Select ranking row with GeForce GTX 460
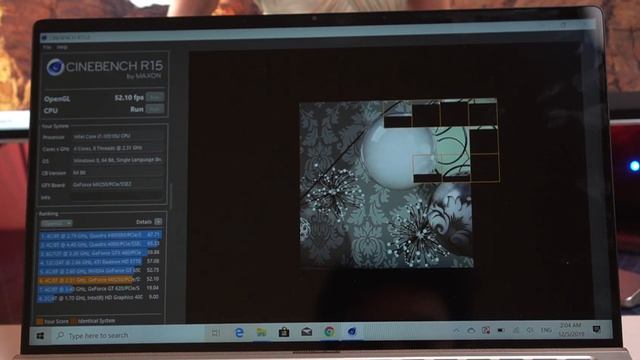 point(100,253)
